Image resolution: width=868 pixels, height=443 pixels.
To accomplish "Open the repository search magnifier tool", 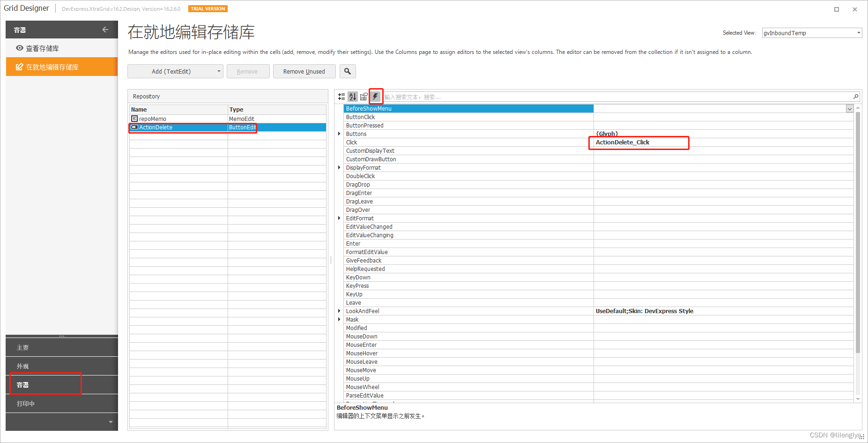I will click(348, 71).
